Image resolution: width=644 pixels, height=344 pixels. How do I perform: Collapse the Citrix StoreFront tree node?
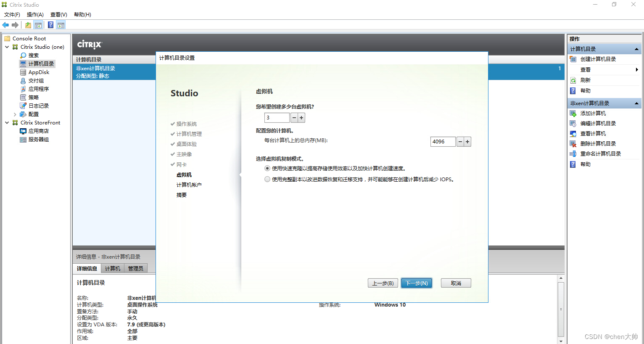click(x=7, y=123)
